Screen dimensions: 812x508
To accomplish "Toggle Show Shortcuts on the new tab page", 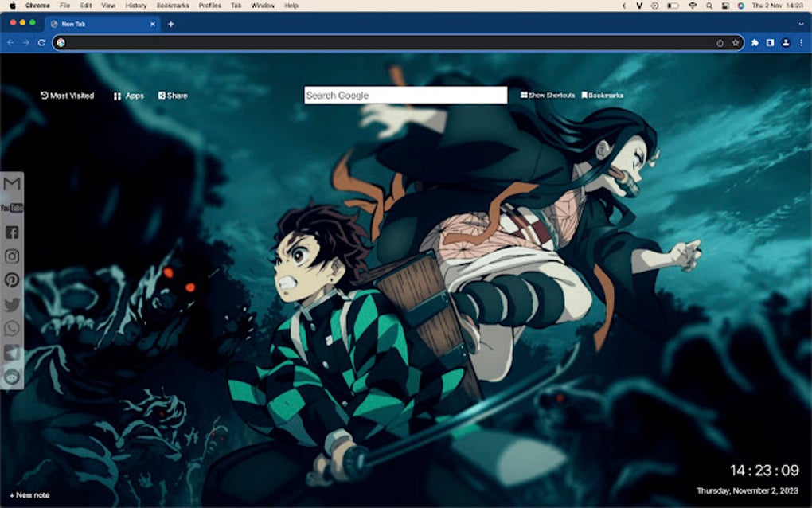I will tap(548, 95).
